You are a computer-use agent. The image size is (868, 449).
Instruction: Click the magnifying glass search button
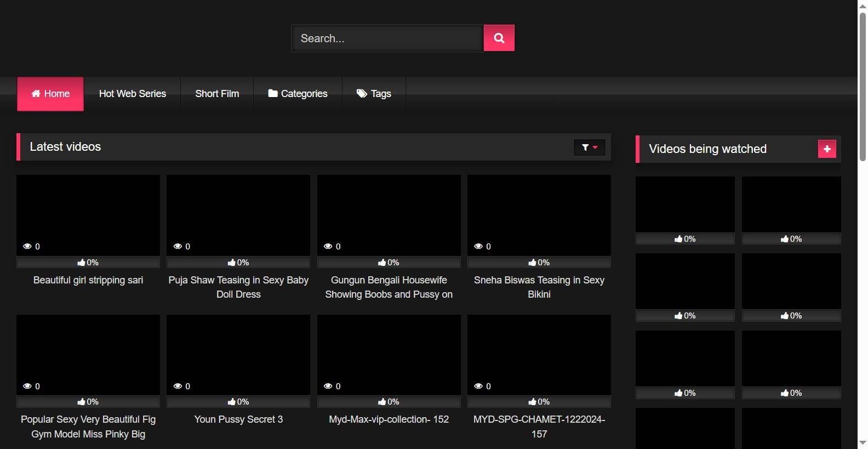(x=499, y=38)
